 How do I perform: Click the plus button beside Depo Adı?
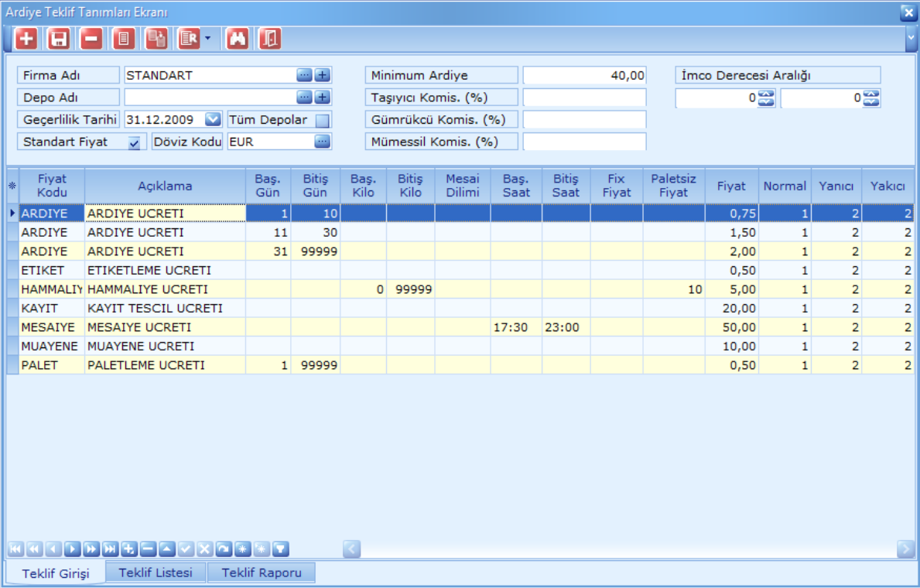click(x=323, y=97)
